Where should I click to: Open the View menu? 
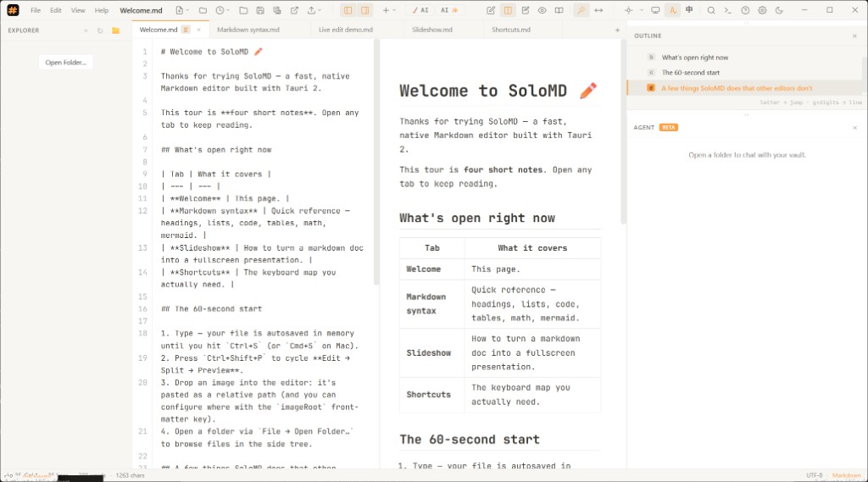tap(78, 10)
